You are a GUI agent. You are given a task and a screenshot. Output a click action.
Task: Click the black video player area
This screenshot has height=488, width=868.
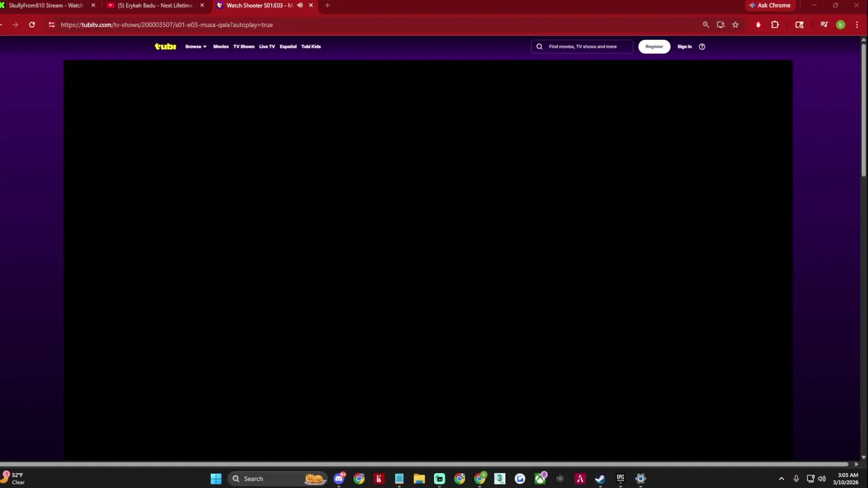tap(428, 260)
